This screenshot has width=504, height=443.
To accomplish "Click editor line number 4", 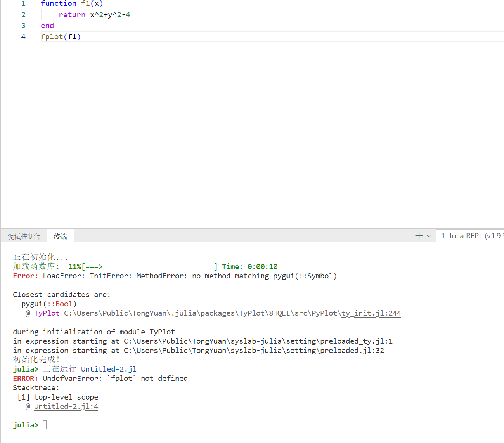I will [x=23, y=37].
